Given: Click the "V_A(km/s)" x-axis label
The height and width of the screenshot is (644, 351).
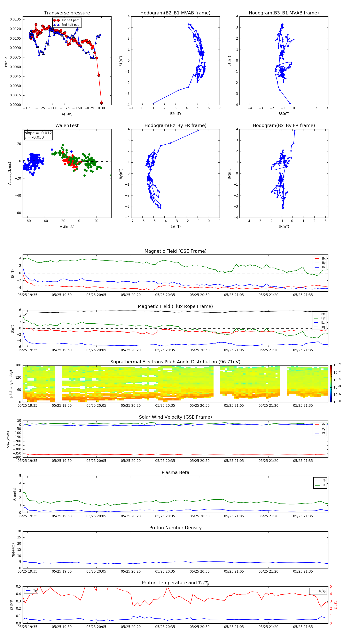Looking at the screenshot, I should pyautogui.click(x=67, y=227).
